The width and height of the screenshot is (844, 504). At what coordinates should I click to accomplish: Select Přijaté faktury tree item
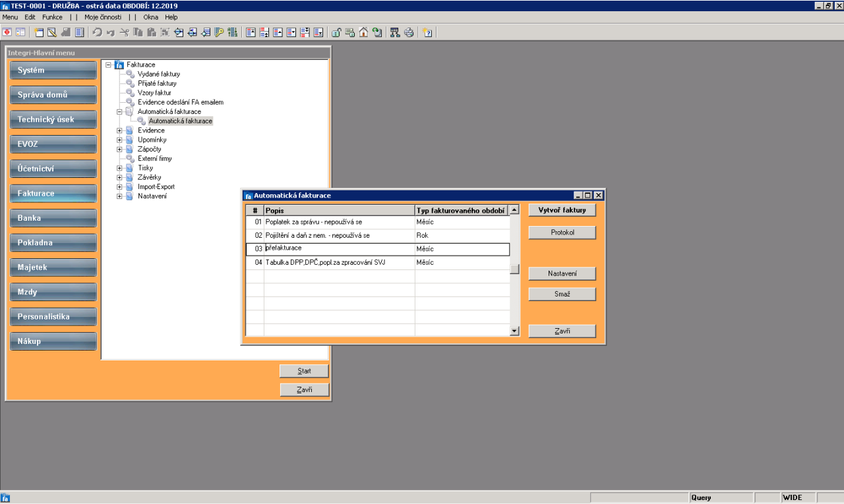(x=157, y=84)
